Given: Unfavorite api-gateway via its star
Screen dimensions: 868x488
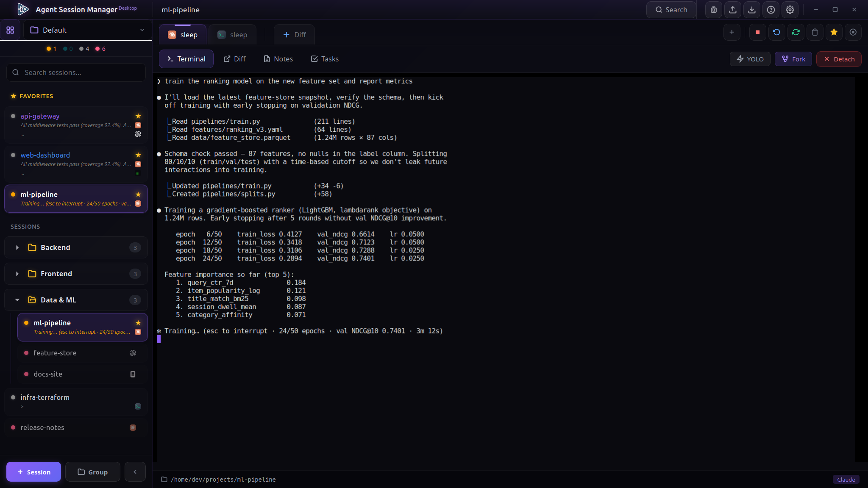Looking at the screenshot, I should coord(138,116).
